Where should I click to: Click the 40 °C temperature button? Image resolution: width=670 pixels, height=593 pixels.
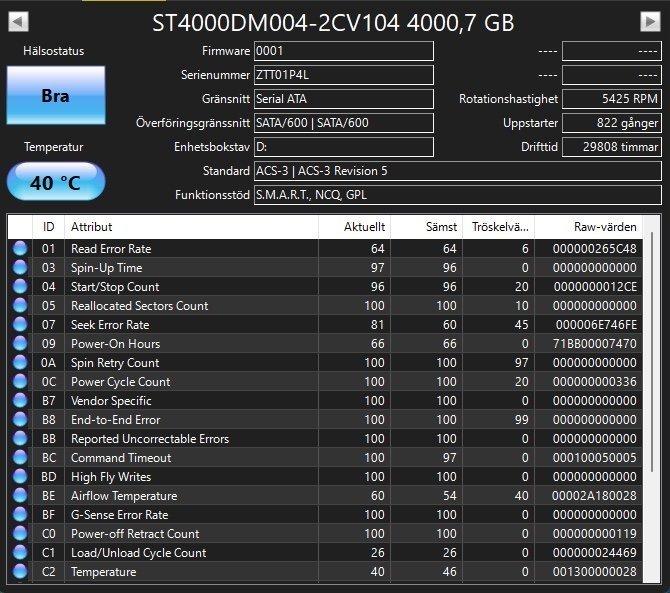tap(56, 182)
